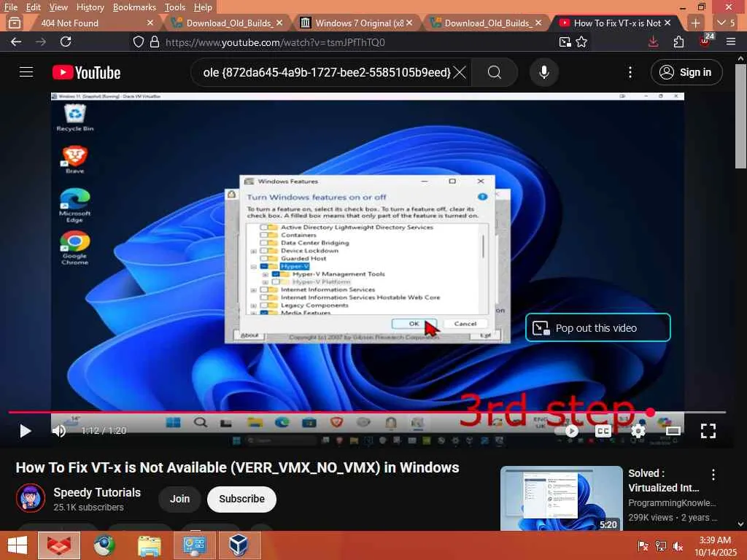The image size is (747, 560).
Task: Toggle closed captions CC button
Action: [603, 431]
